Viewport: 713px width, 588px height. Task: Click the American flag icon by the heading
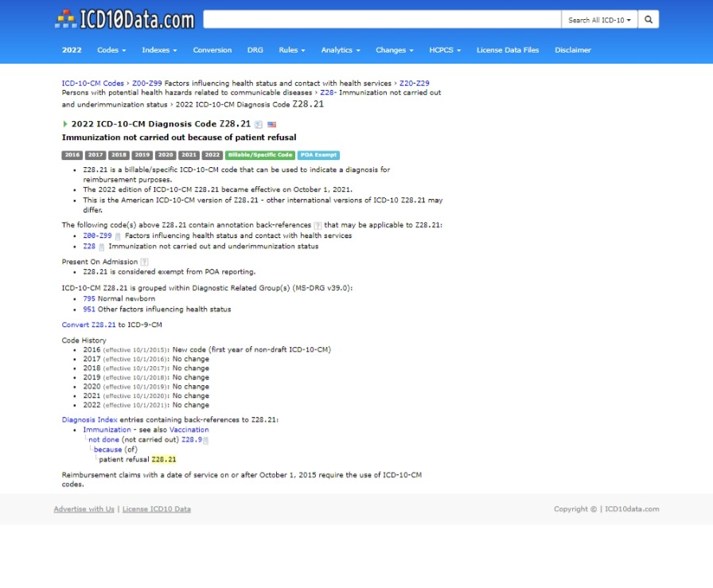272,124
